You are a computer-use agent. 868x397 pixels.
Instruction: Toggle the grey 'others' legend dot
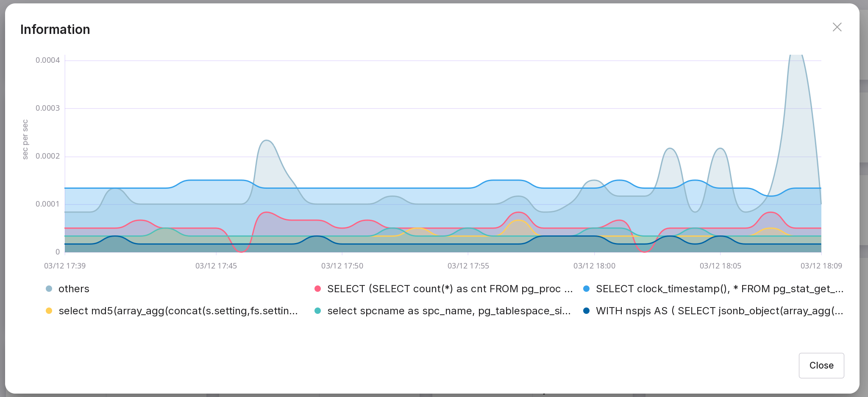coord(49,289)
